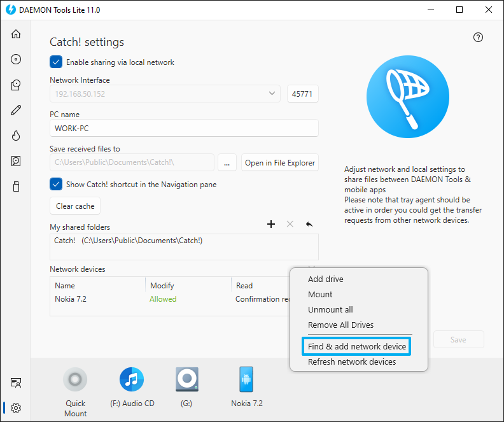Click the Read column header
Image resolution: width=504 pixels, height=422 pixels.
tap(244, 285)
